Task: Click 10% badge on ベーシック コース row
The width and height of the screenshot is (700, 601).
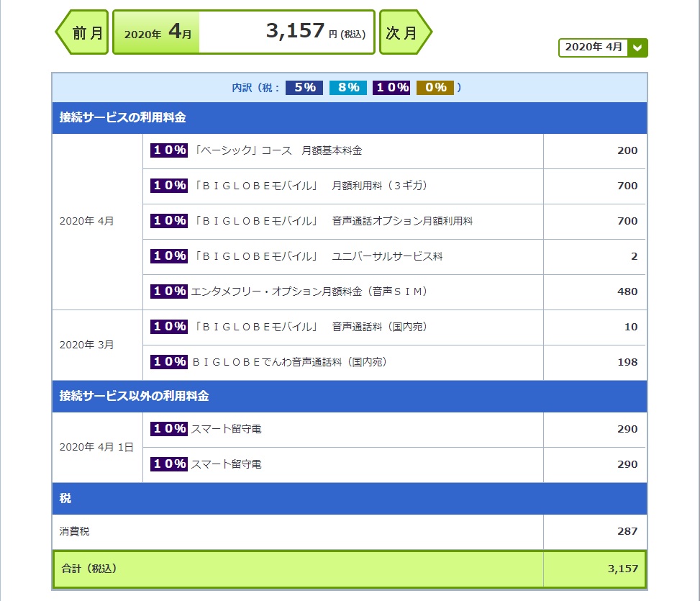Action: coord(169,150)
